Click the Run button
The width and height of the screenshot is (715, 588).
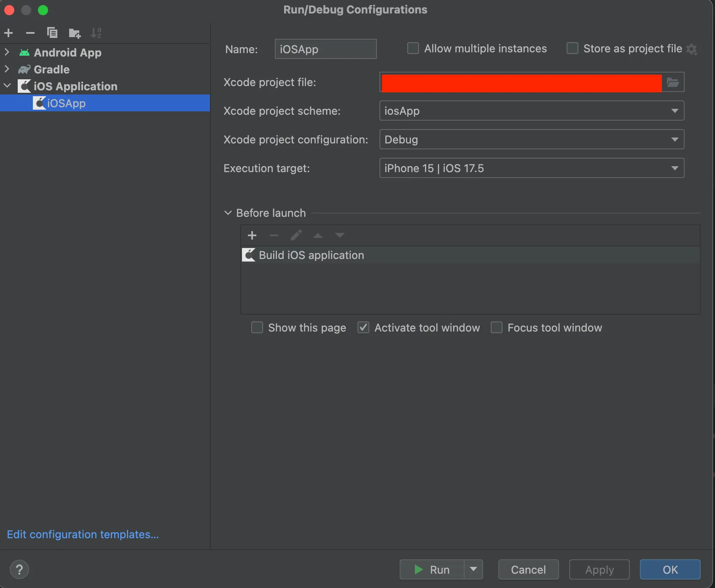click(x=432, y=570)
